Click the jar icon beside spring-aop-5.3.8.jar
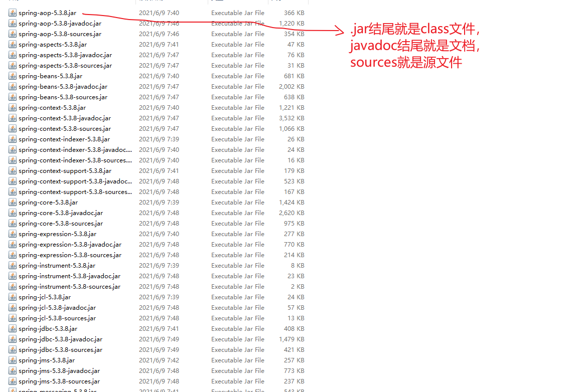Image resolution: width=583 pixels, height=392 pixels. tap(13, 13)
